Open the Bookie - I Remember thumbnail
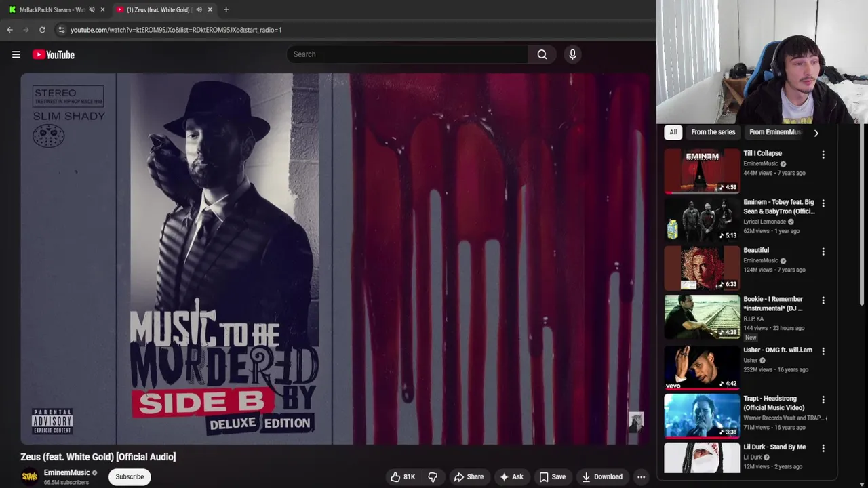 [702, 317]
